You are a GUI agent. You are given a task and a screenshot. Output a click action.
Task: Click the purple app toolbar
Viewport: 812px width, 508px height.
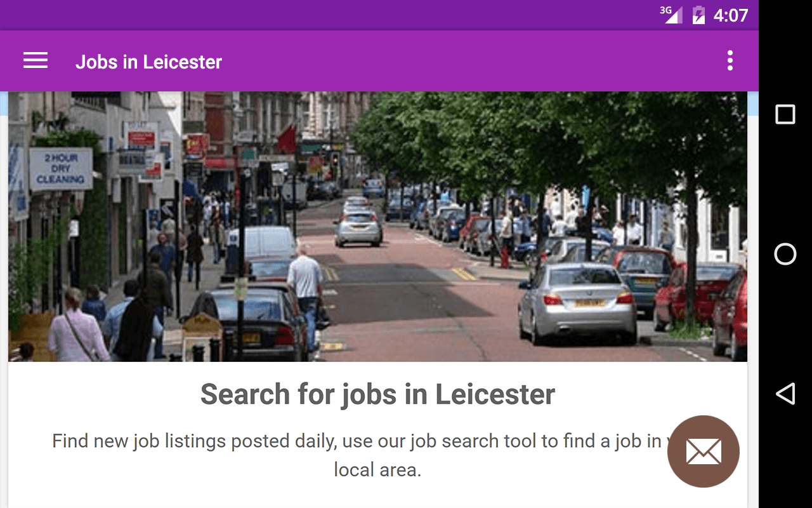(379, 61)
